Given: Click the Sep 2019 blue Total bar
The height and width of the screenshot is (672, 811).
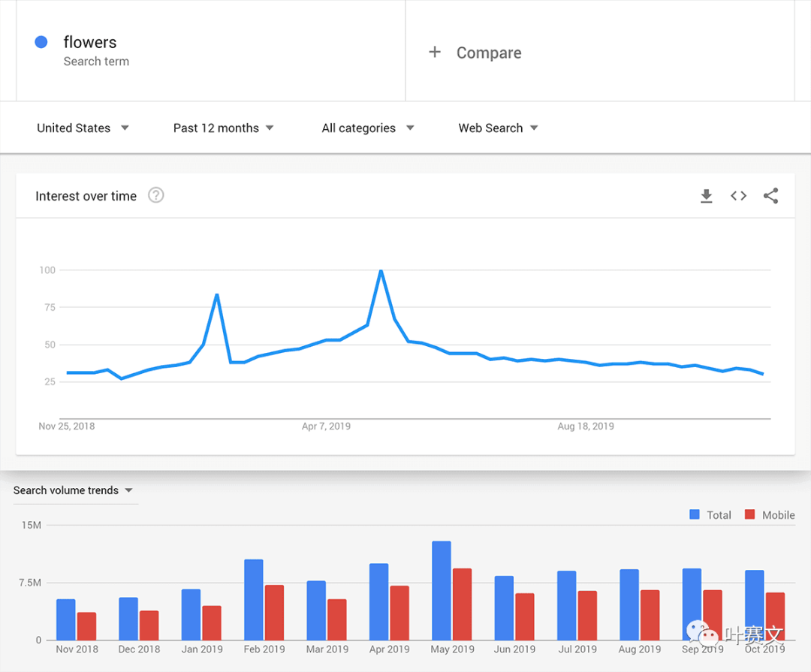Looking at the screenshot, I should coord(692,604).
